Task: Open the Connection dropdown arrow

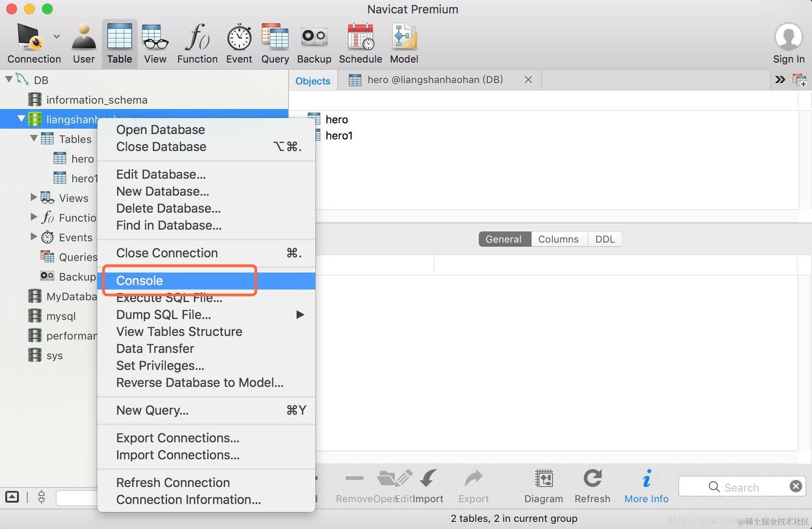Action: point(57,36)
